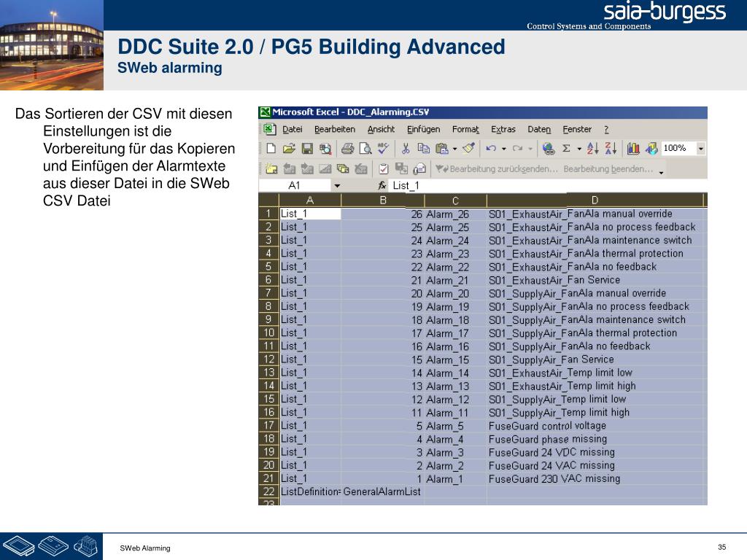Open a file with the folder icon
Image resolution: width=747 pixels, height=560 pixels.
(289, 149)
